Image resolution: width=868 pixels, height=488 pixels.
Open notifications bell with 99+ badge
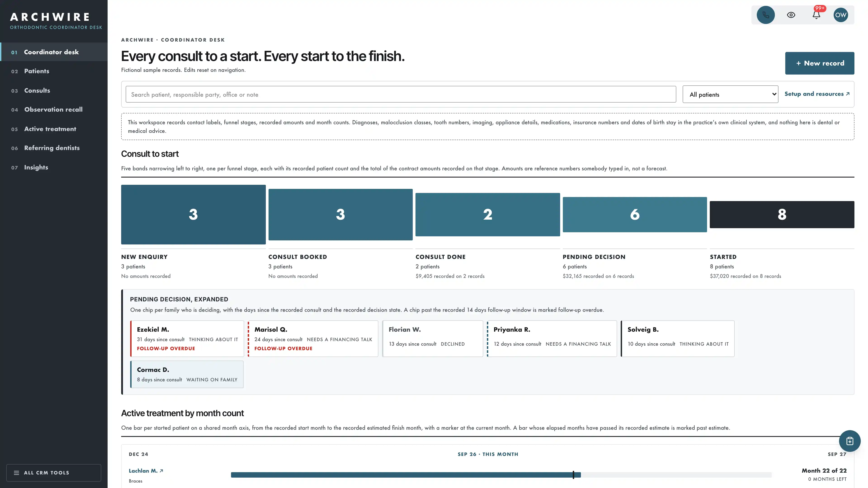(816, 15)
